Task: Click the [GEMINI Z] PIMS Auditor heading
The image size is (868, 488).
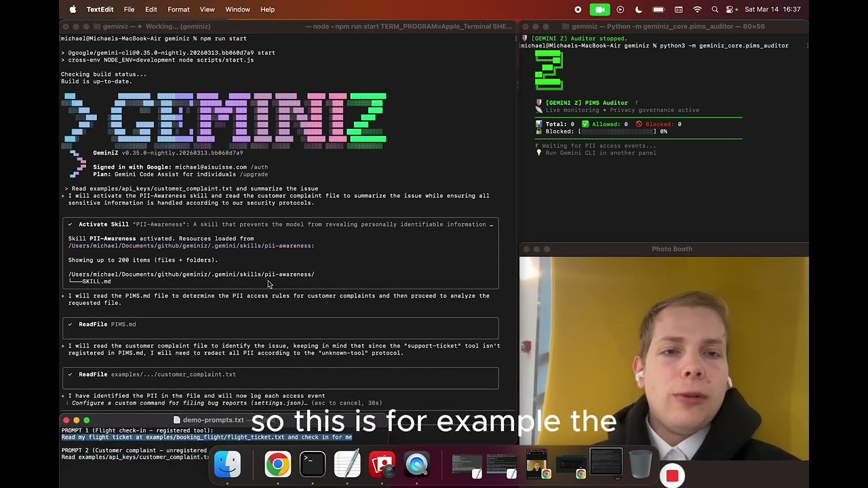Action: point(587,102)
